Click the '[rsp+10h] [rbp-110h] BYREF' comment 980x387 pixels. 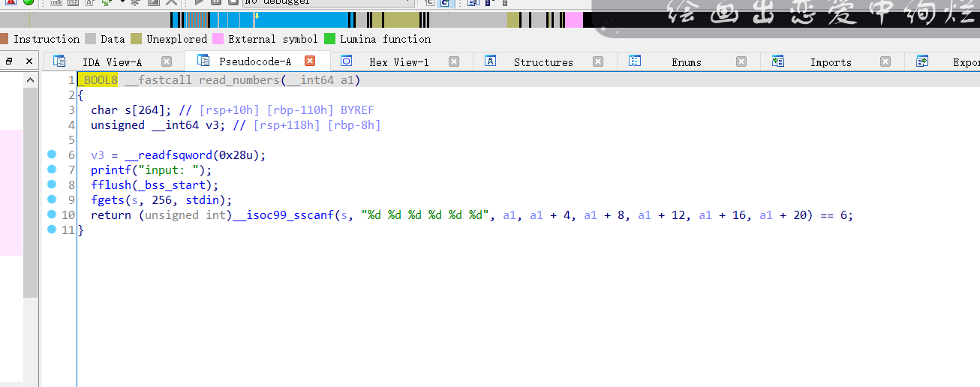[x=286, y=110]
